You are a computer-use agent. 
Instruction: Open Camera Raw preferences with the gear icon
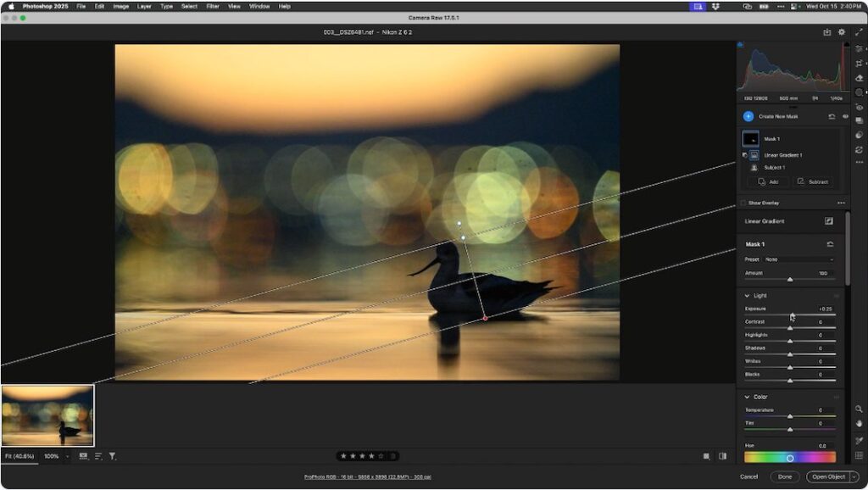841,31
